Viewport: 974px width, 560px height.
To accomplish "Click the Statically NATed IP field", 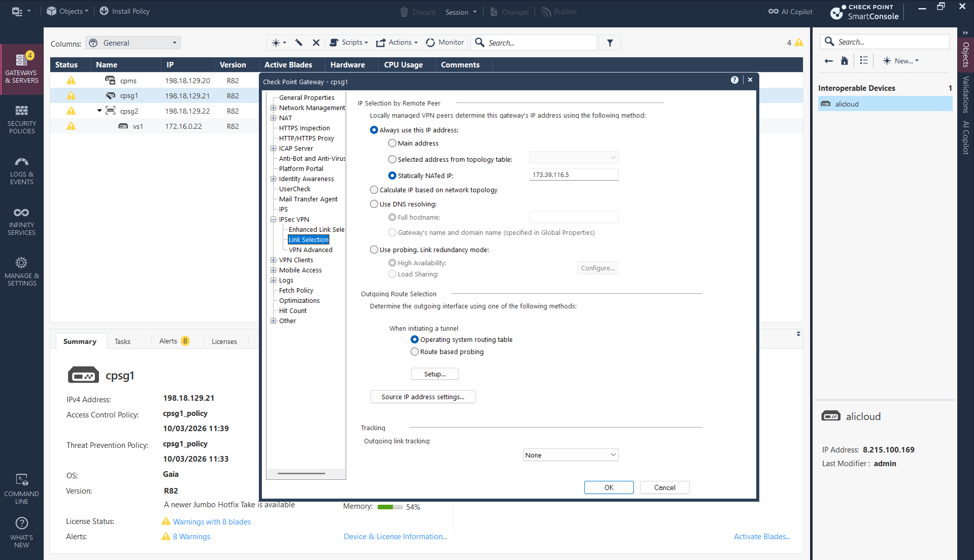I will click(574, 175).
